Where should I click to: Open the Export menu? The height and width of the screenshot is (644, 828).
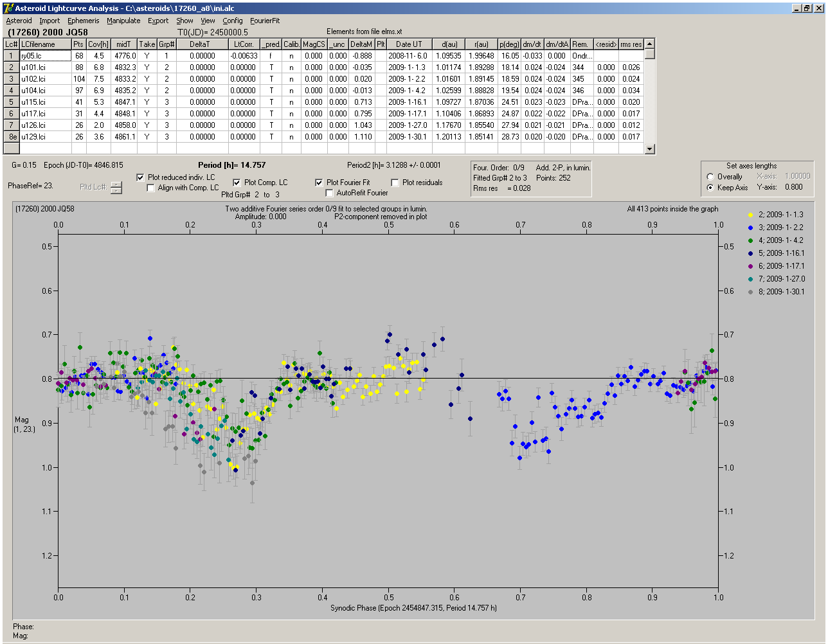(158, 21)
